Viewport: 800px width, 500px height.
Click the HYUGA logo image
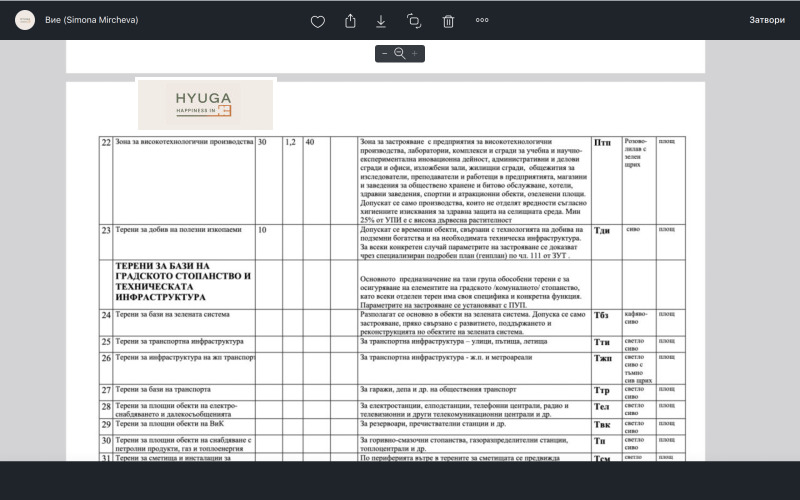(x=204, y=103)
